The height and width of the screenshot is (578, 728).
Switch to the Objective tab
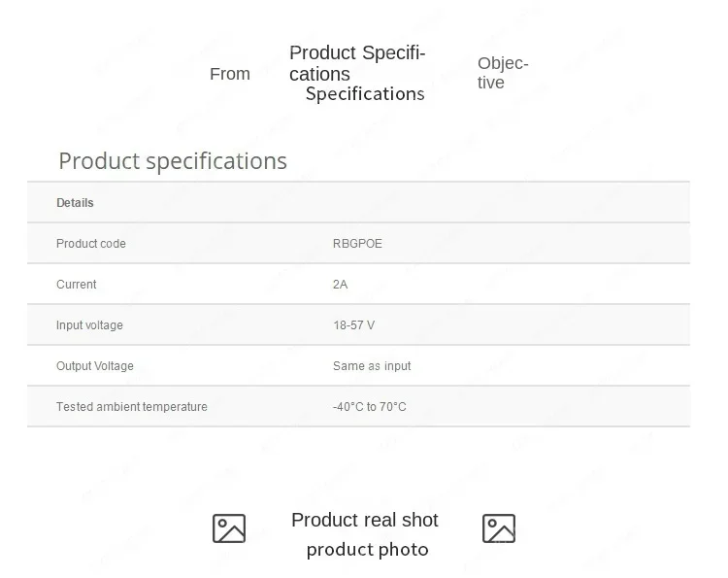[503, 73]
